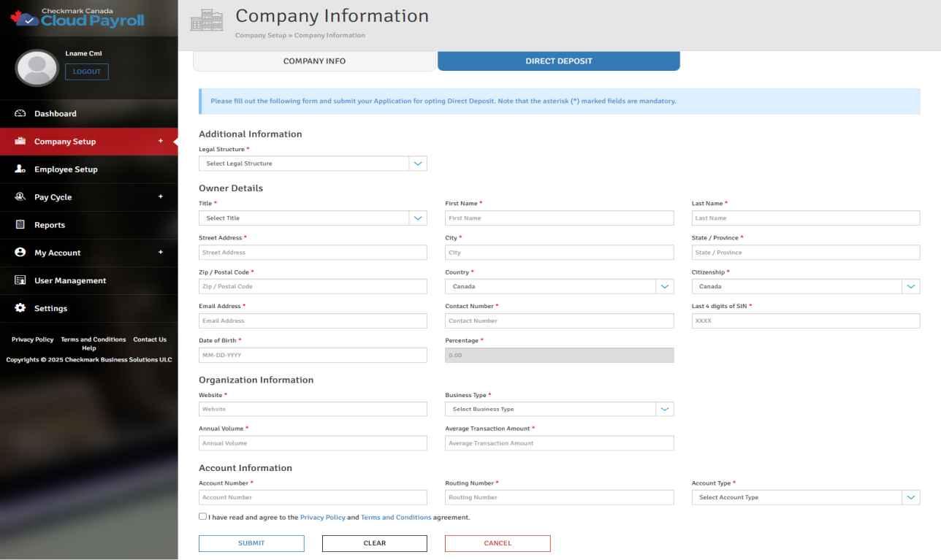Click the Dashboard gauge icon in sidebar

[20, 114]
